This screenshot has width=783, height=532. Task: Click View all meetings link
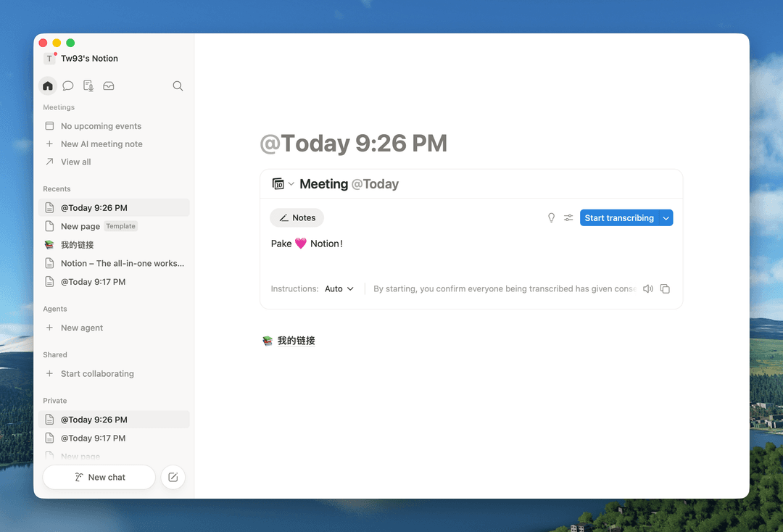[x=114, y=162]
